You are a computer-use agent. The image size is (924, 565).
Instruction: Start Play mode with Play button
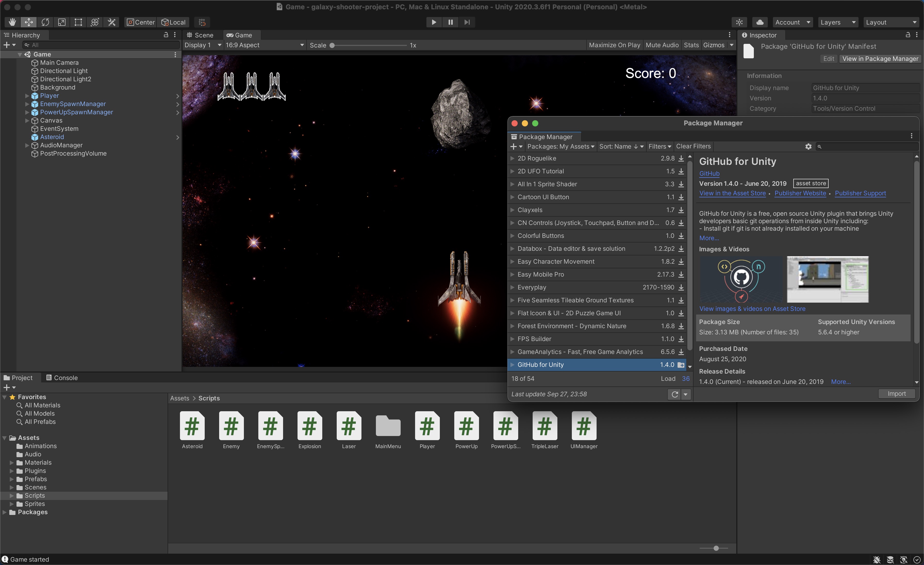pos(434,22)
